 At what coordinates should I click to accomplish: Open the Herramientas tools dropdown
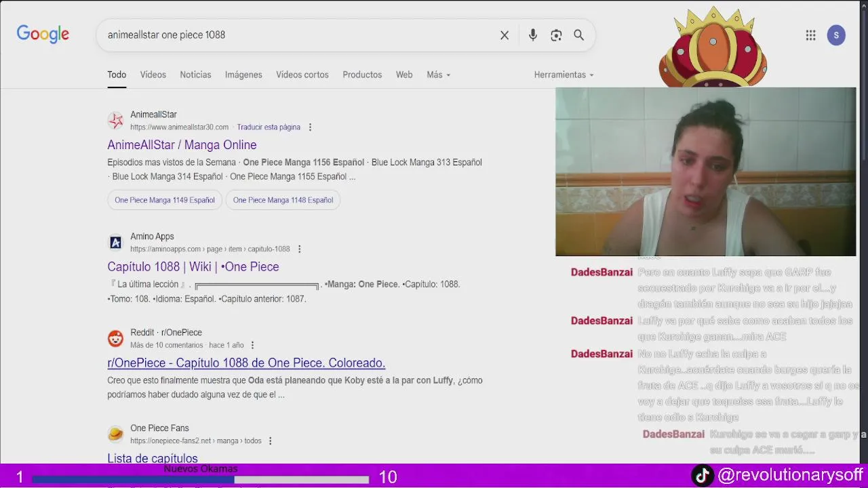coord(564,75)
